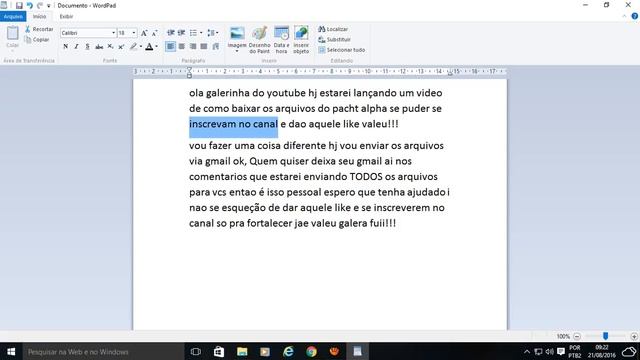Decrease font size with shrink font icon

pyautogui.click(x=155, y=33)
